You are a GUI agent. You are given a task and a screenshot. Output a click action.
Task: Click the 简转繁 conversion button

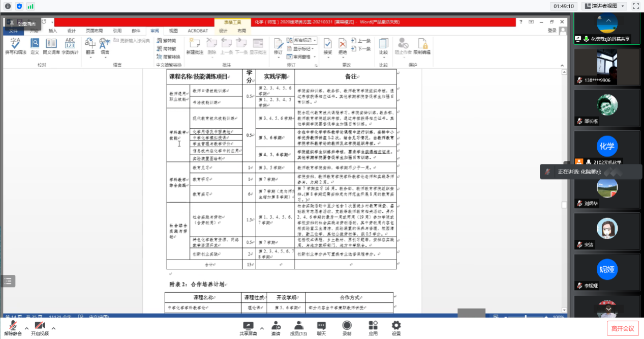click(167, 48)
